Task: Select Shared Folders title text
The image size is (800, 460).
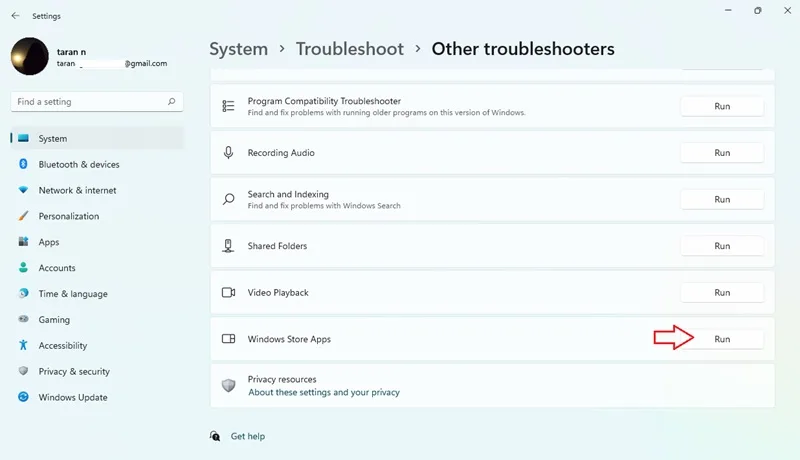Action: pos(277,246)
